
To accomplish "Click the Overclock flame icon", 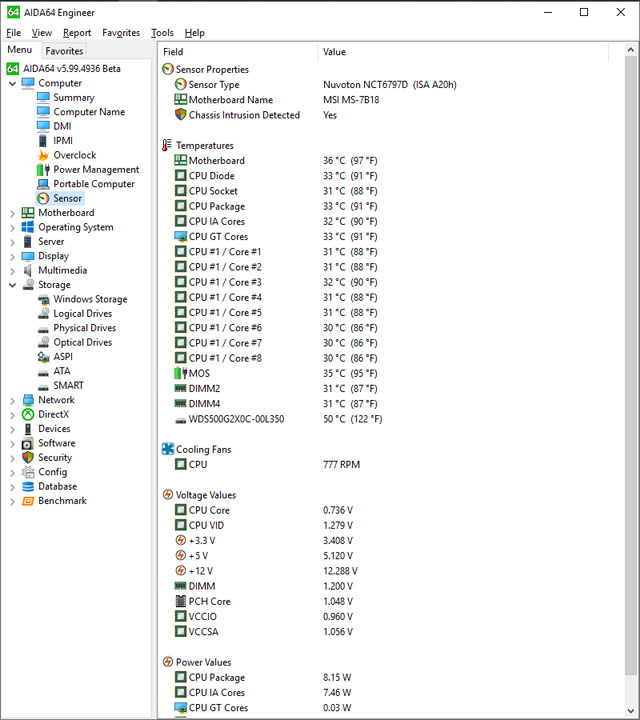I will [43, 155].
